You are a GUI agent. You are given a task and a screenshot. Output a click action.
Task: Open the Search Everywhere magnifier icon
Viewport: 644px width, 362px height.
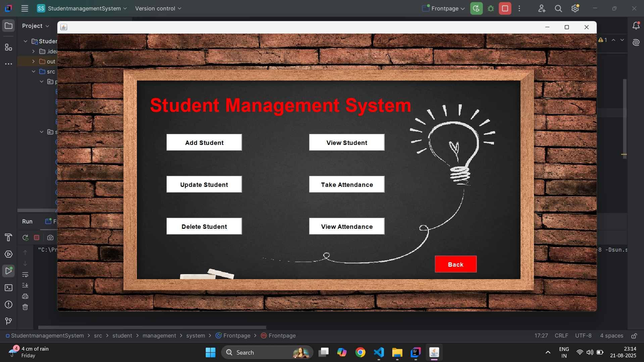[x=558, y=8]
